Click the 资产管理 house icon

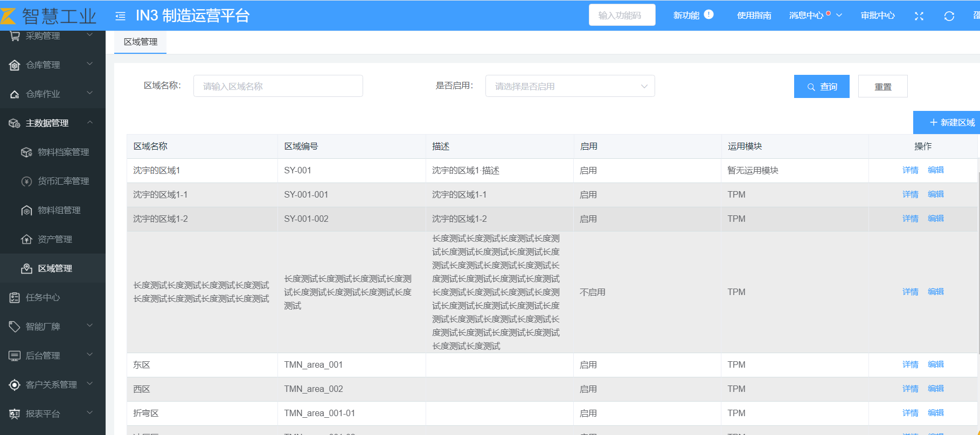click(x=26, y=240)
